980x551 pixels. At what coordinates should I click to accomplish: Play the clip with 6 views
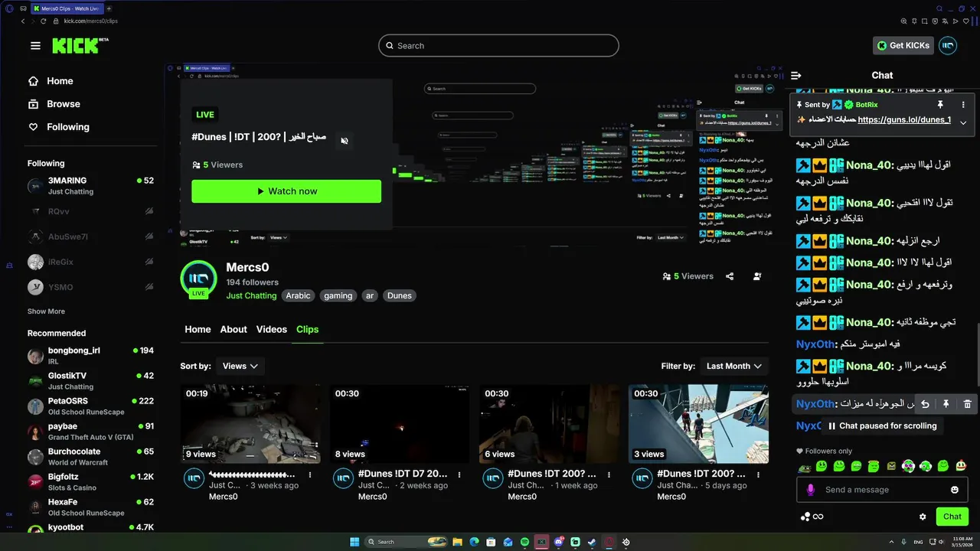pos(549,424)
